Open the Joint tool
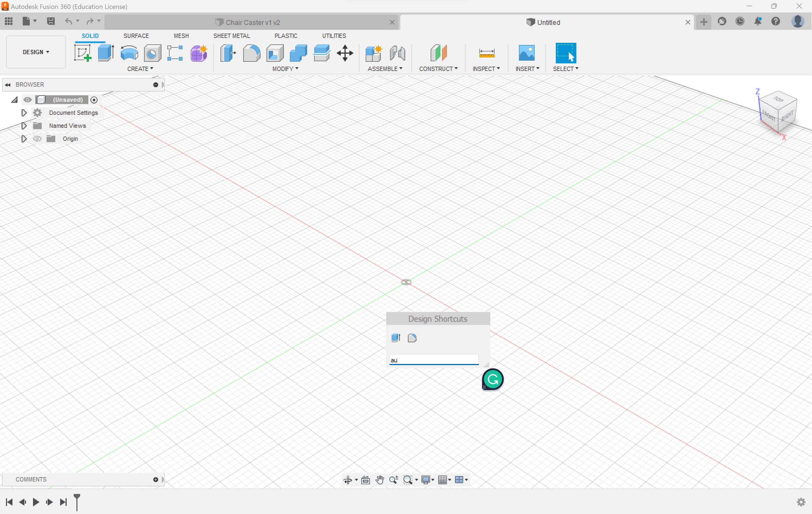812x514 pixels. coord(397,53)
